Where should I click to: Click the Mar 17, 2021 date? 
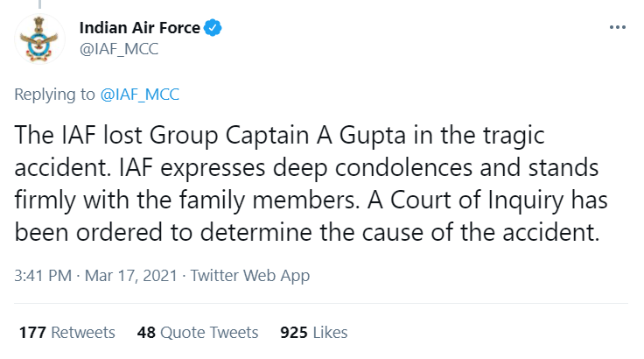coord(133,276)
